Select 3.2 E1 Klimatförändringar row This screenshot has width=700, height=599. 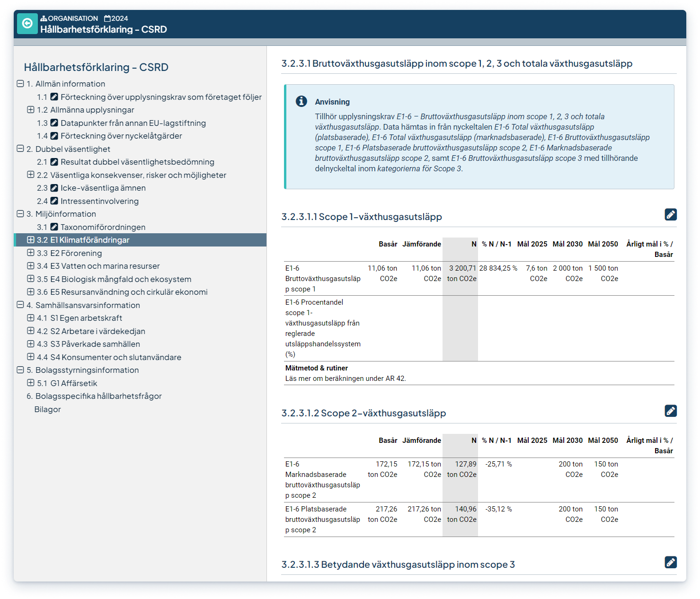(x=140, y=240)
